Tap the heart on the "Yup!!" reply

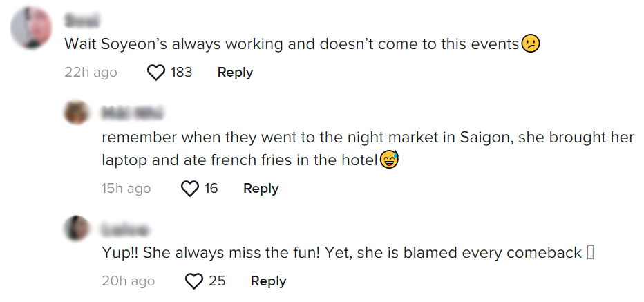coord(195,281)
